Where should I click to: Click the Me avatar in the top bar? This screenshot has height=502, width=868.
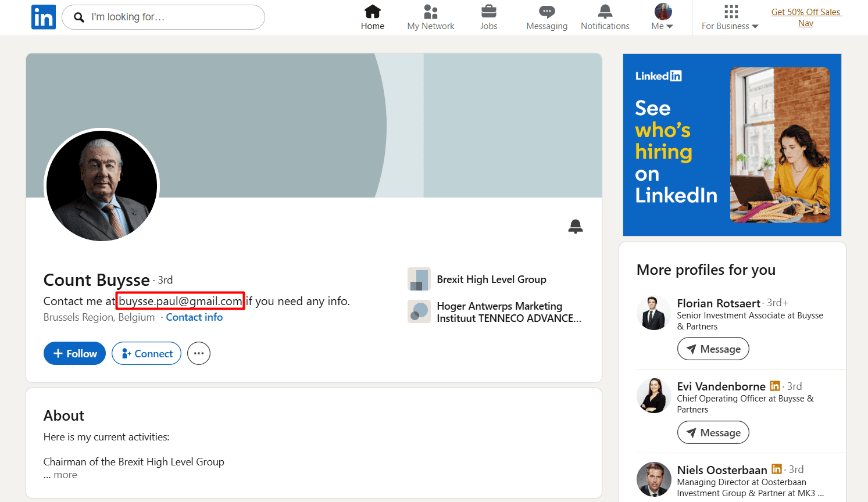pos(663,12)
